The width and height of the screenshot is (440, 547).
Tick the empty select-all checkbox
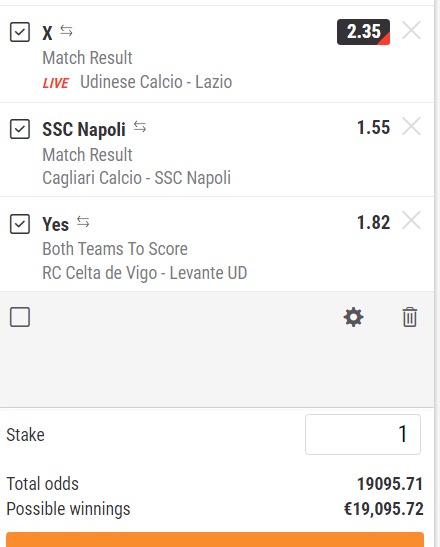coord(20,317)
